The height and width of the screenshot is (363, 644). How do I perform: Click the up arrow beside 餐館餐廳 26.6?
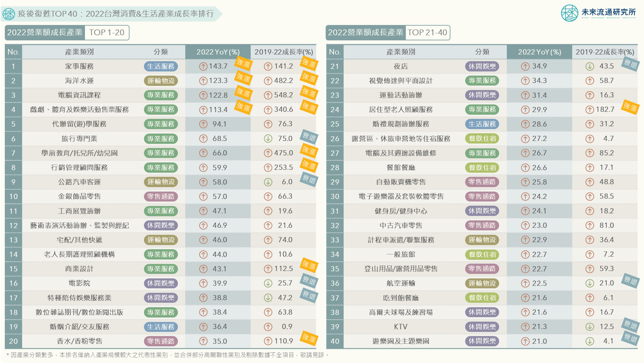525,167
